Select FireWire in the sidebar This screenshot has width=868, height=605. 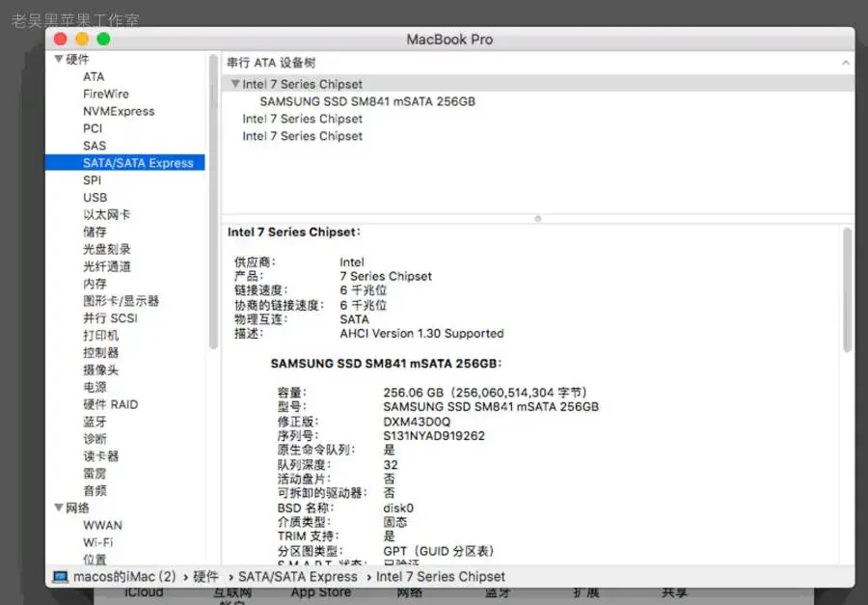coord(106,94)
